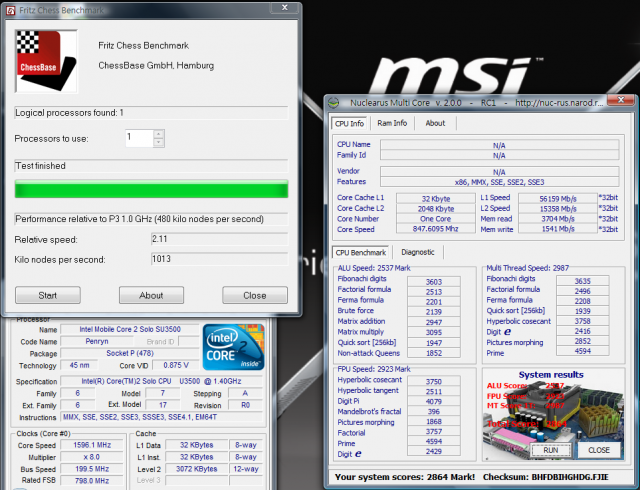Click L1 Speed value 56159 Mb/s
The width and height of the screenshot is (640, 490).
click(x=558, y=198)
